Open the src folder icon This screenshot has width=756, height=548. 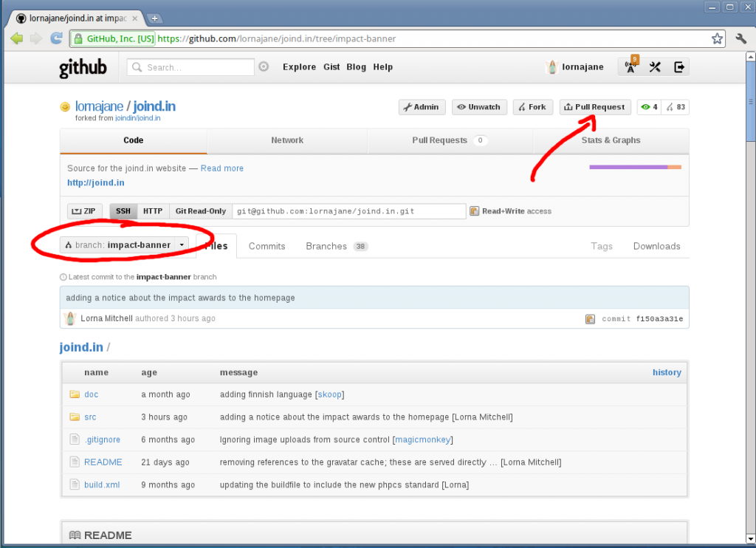click(75, 417)
